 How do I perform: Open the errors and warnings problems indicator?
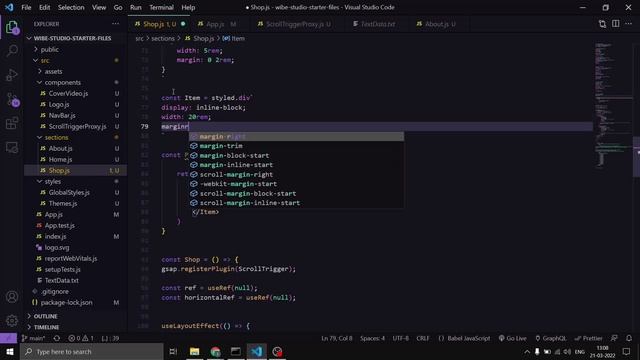(81, 338)
